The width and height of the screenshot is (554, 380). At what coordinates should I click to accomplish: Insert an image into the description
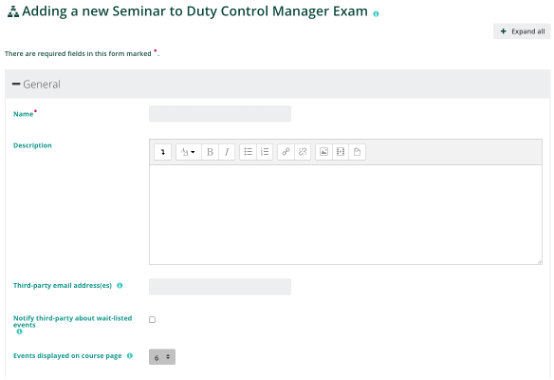pos(324,152)
